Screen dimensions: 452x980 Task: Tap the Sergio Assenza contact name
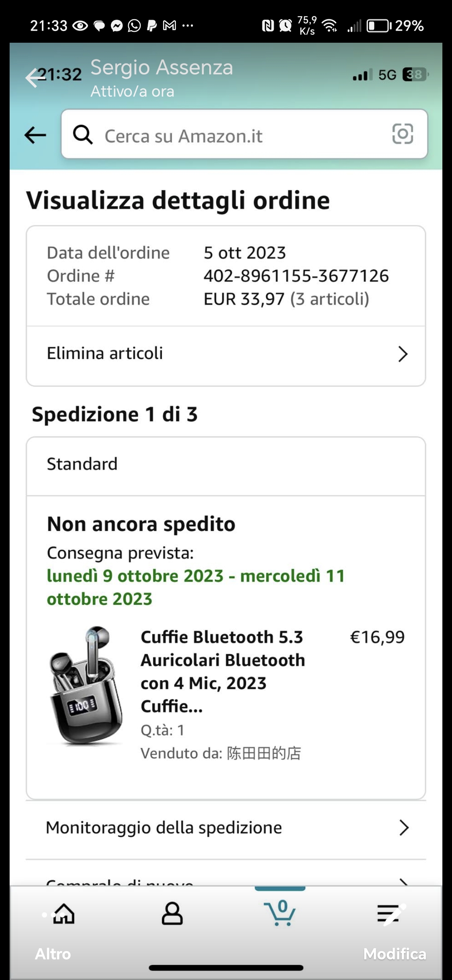pos(162,67)
